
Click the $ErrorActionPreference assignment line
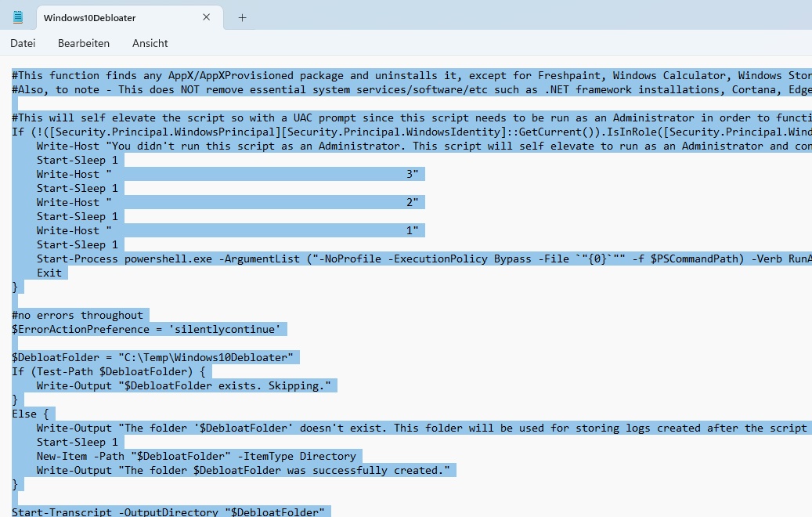click(149, 329)
